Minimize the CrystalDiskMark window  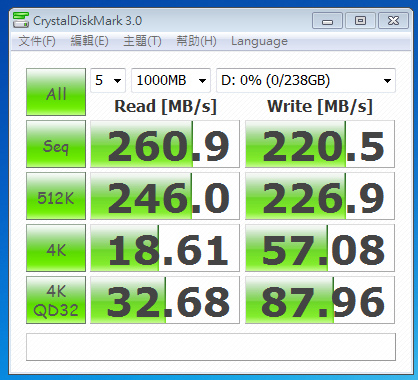pos(327,21)
